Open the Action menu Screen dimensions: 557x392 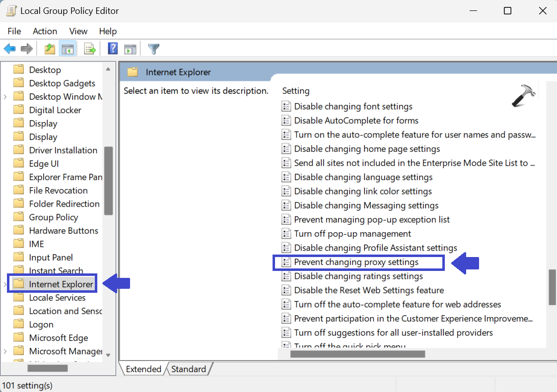point(45,31)
